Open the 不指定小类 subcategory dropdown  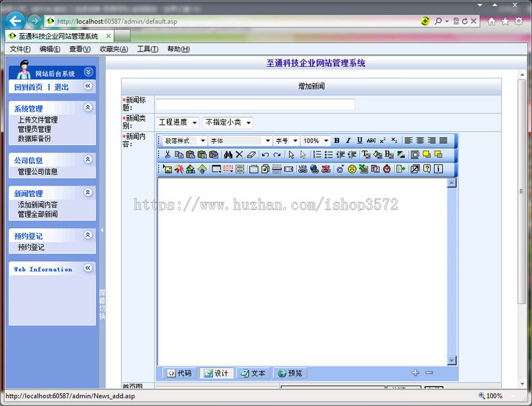click(x=228, y=123)
